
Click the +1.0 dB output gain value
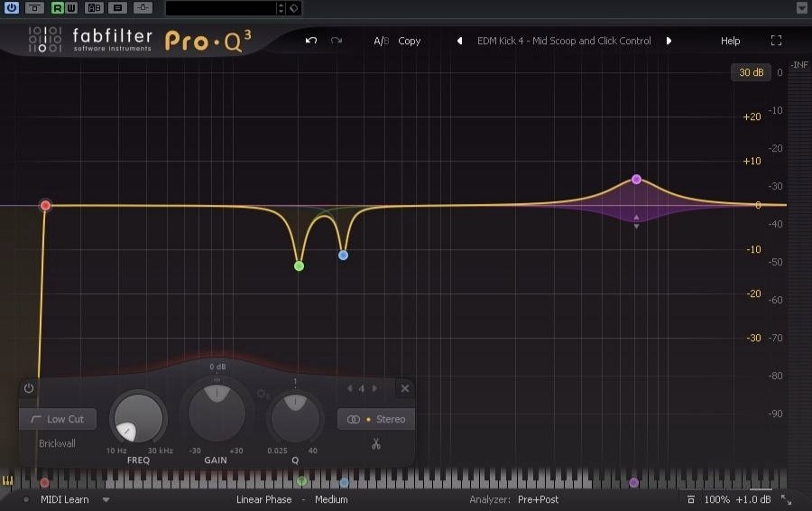(753, 499)
